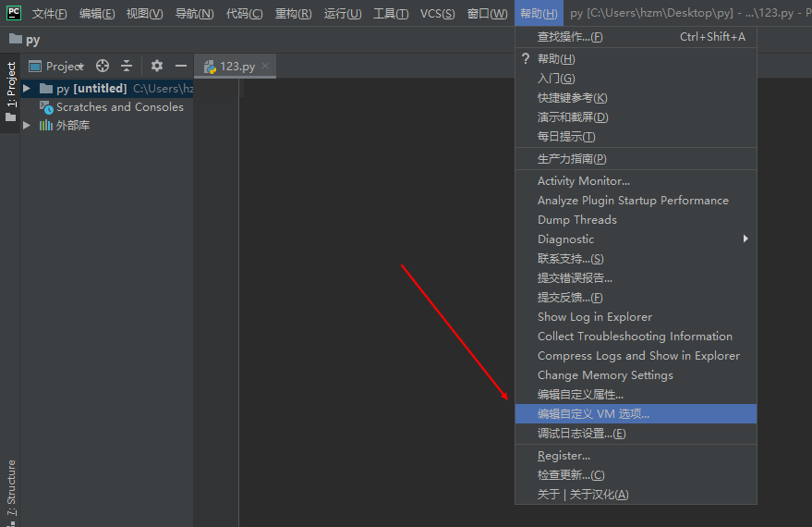Toggle the Structure side tab

click(10, 490)
